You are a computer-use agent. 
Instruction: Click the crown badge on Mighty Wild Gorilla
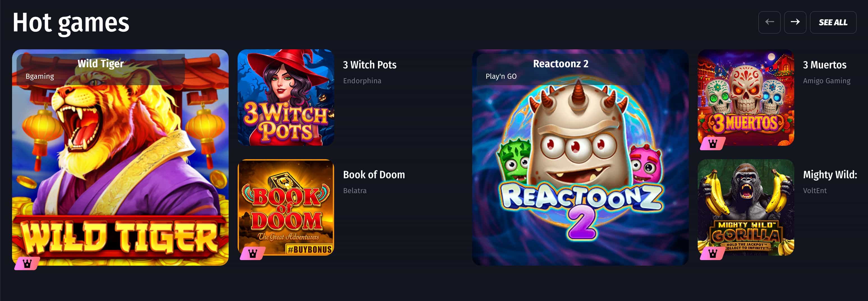712,253
